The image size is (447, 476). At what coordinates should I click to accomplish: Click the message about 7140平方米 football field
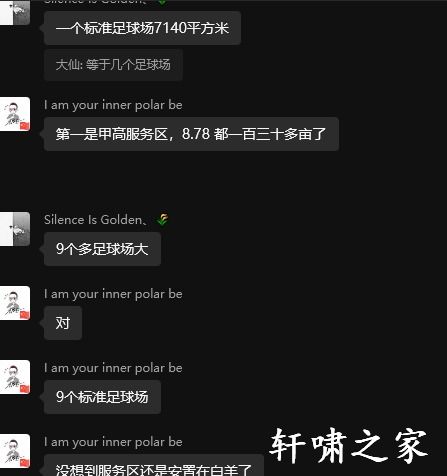[x=142, y=28]
